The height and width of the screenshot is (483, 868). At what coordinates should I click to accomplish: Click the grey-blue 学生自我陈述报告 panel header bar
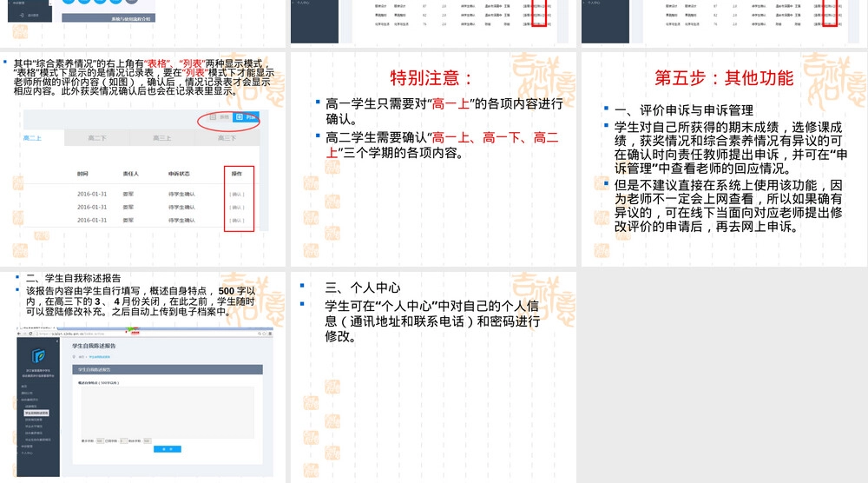168,369
